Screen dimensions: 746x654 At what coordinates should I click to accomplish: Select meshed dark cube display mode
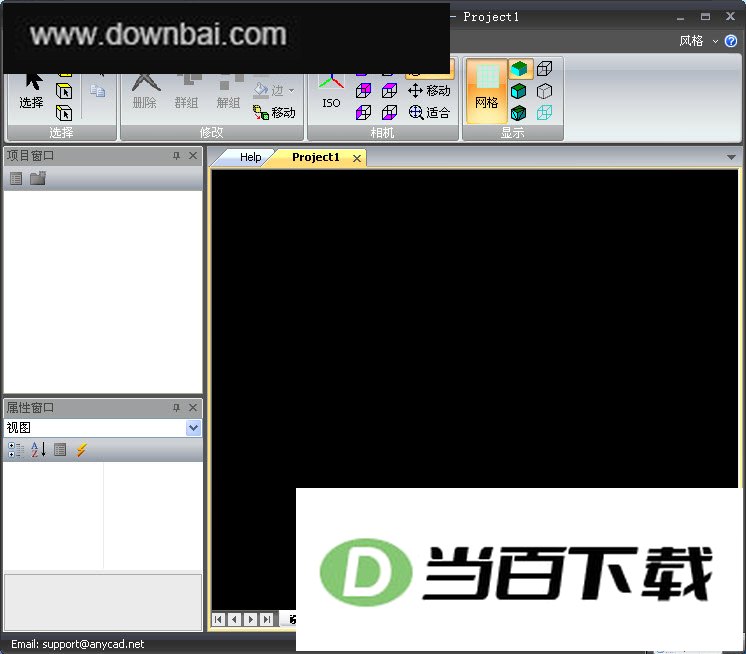coord(518,113)
